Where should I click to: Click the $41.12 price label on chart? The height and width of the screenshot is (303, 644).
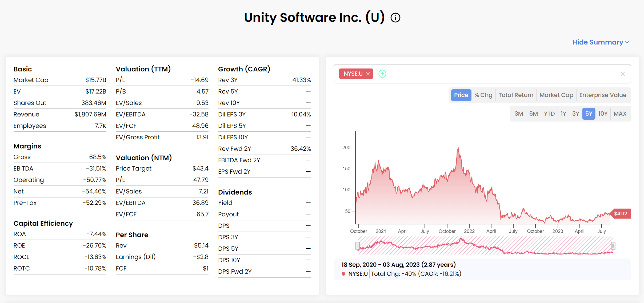(x=621, y=214)
